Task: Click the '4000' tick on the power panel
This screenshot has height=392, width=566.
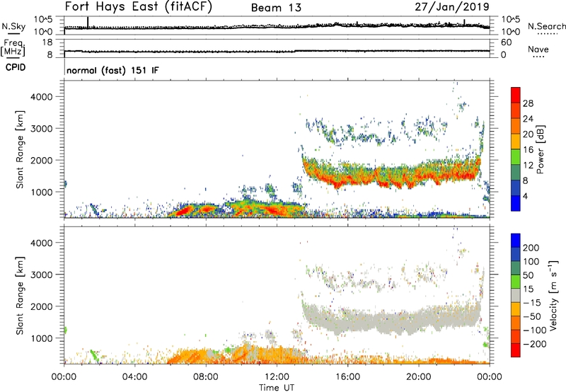Action: click(42, 97)
